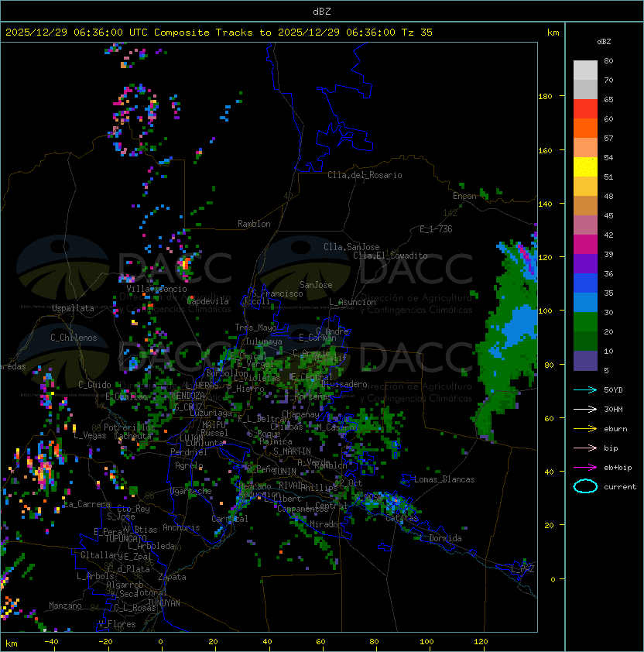Click the '-40' km tick on horizontal axis
This screenshot has height=652, width=644.
(51, 642)
